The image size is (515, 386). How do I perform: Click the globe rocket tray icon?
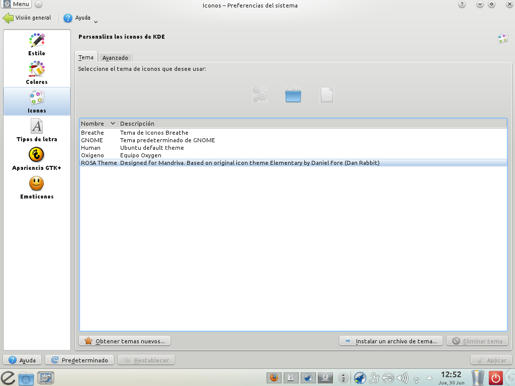[x=360, y=378]
